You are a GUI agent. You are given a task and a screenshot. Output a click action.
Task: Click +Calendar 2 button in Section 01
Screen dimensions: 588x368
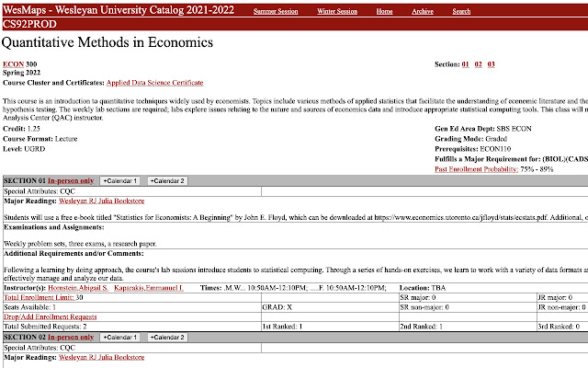167,181
